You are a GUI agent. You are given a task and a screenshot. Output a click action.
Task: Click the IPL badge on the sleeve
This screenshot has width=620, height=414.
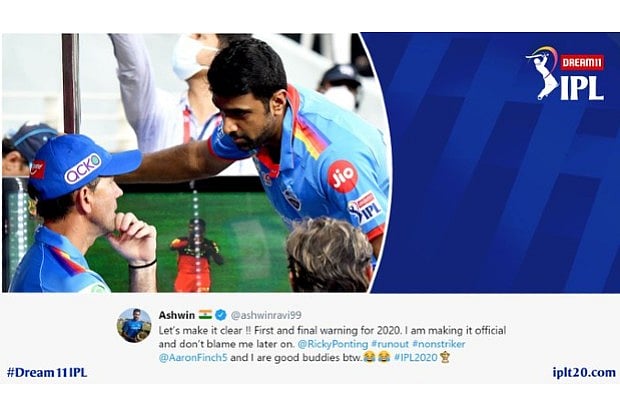click(x=365, y=208)
